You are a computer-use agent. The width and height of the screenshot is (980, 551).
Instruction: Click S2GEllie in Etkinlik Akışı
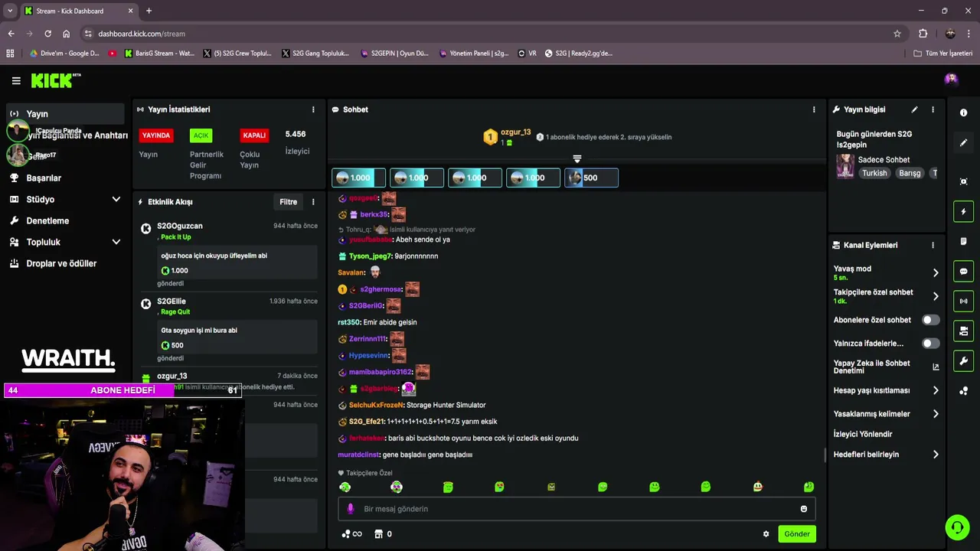pos(171,302)
